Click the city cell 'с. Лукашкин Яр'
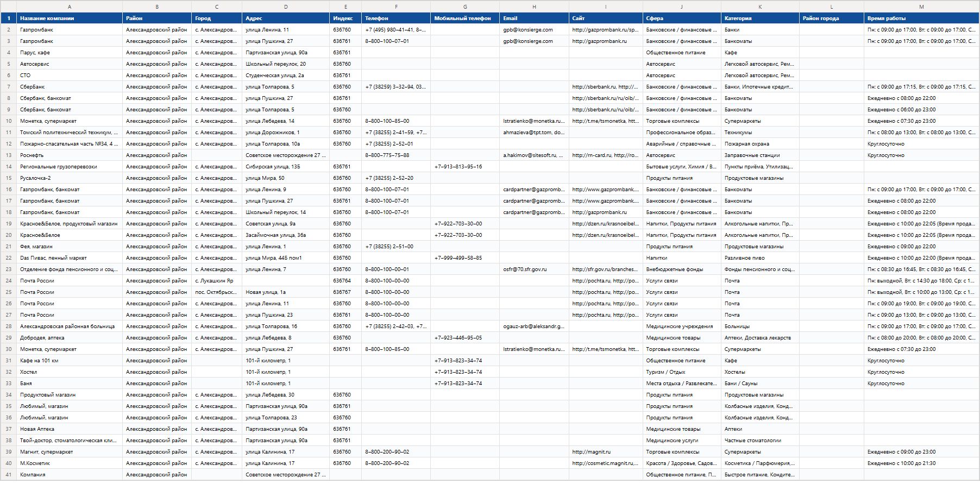 [217, 281]
